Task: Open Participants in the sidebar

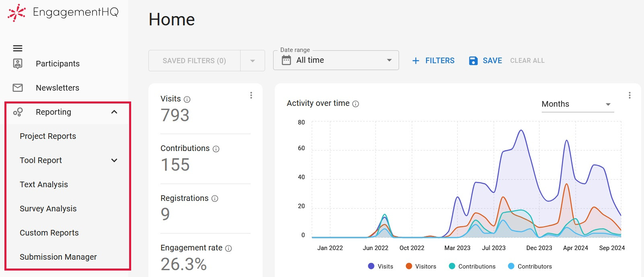Action: point(58,64)
